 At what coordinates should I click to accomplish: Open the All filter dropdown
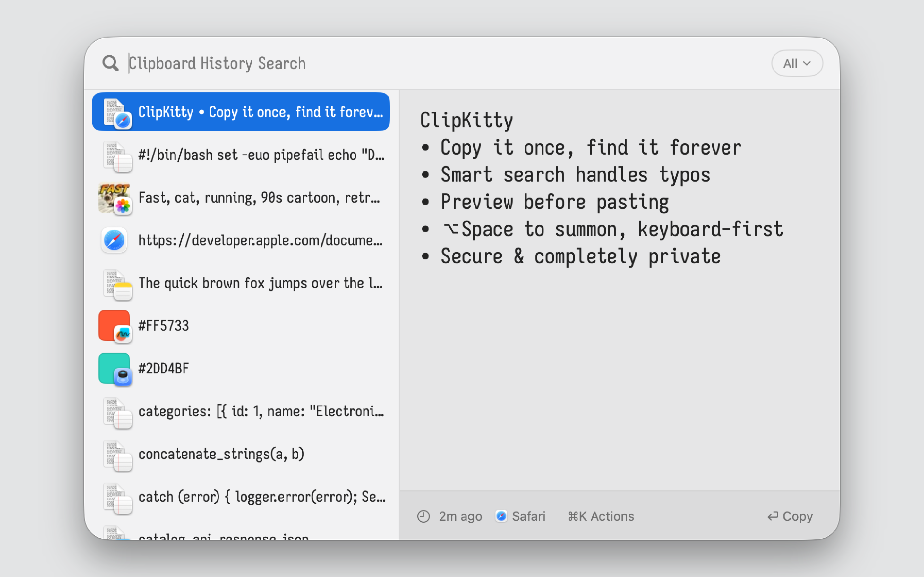coord(797,63)
